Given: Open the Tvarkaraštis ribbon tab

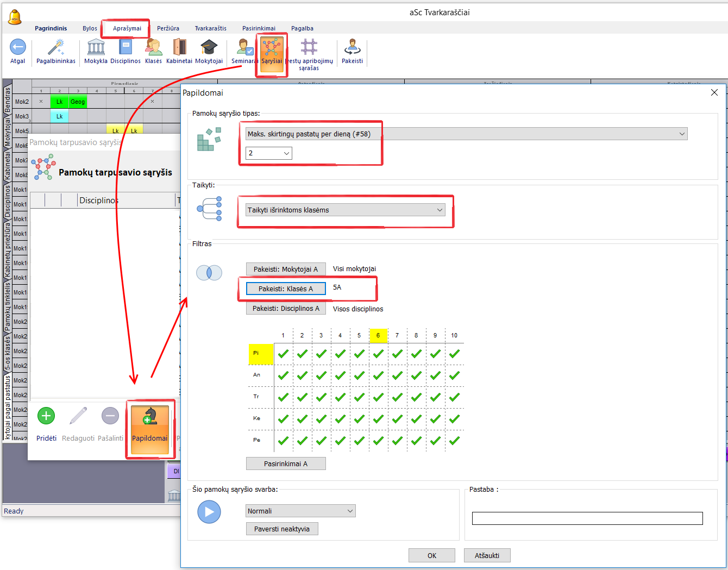Looking at the screenshot, I should [211, 28].
